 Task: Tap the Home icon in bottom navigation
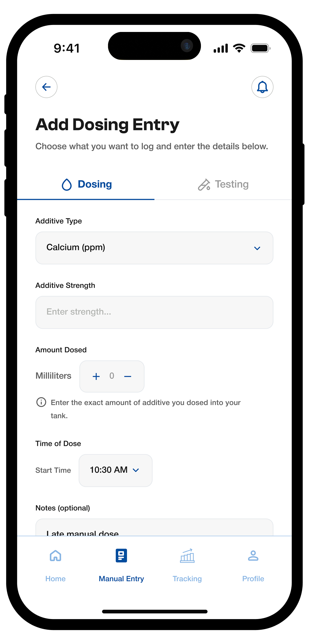coord(55,556)
